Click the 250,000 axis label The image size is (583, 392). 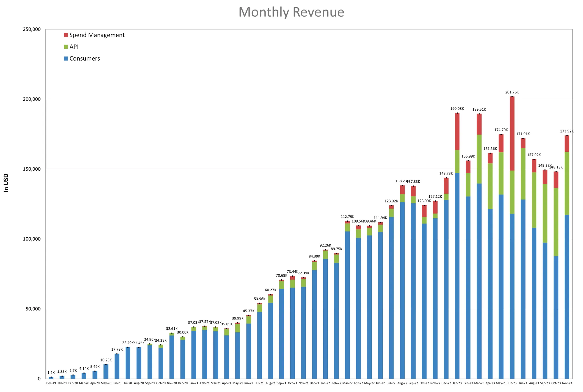click(x=31, y=29)
